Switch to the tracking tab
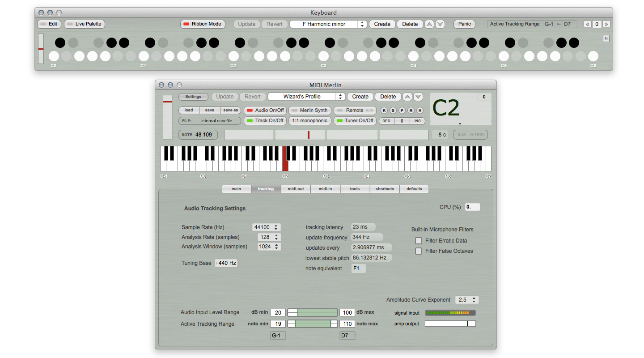Screen dimensions: 644x358 [x=266, y=189]
